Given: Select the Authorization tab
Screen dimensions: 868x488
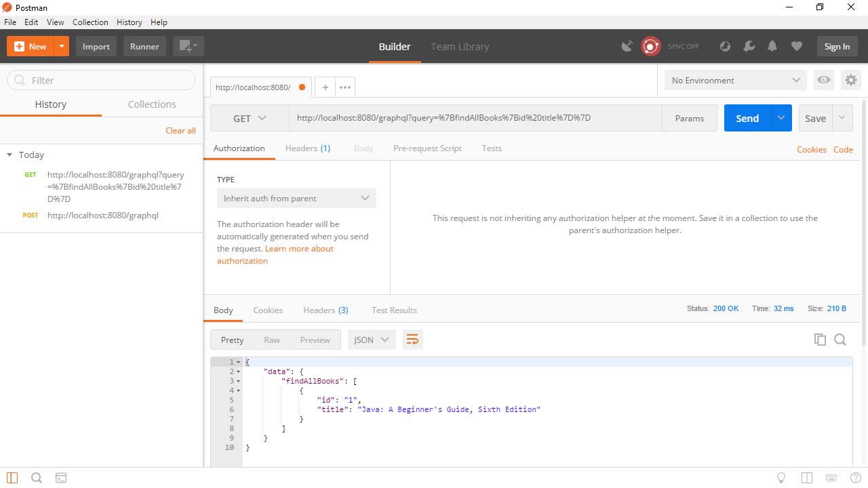Looking at the screenshot, I should click(239, 148).
